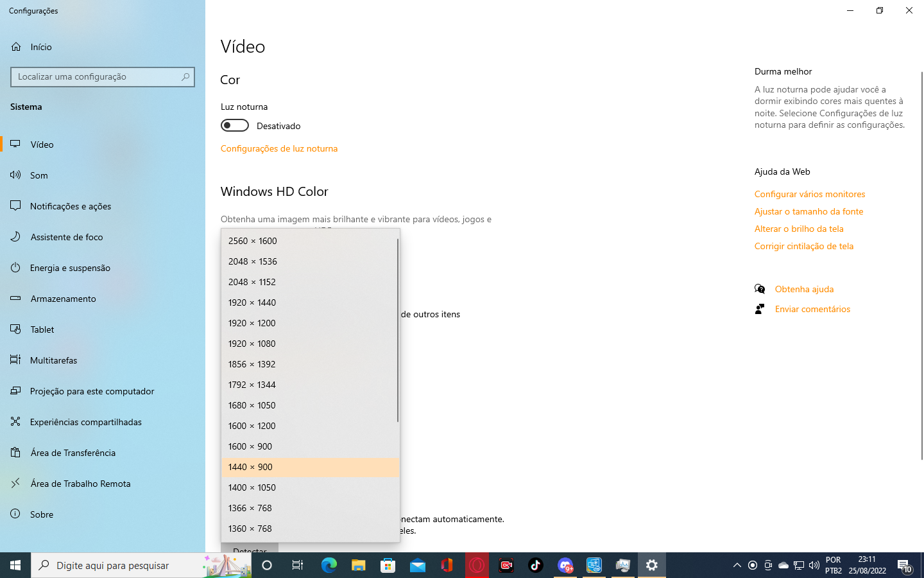Open Settings gear on the taskbar

coord(652,565)
